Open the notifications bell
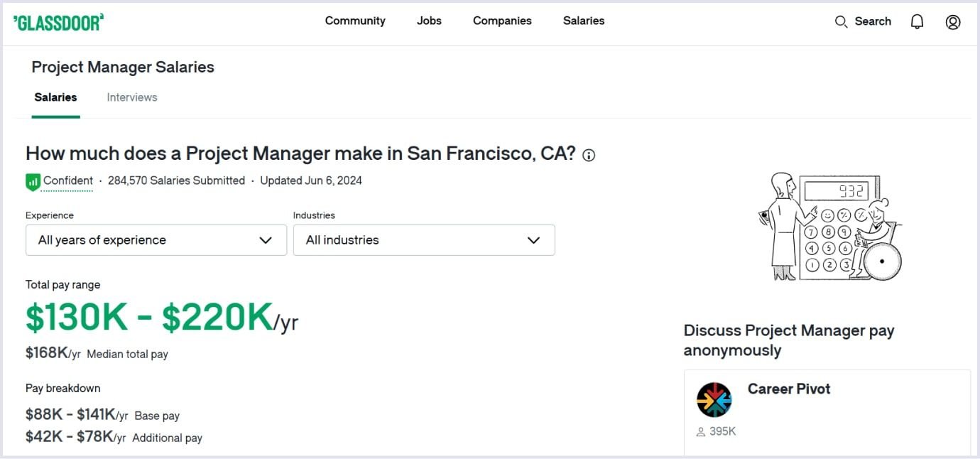Viewport: 980px width, 459px height. coord(917,21)
